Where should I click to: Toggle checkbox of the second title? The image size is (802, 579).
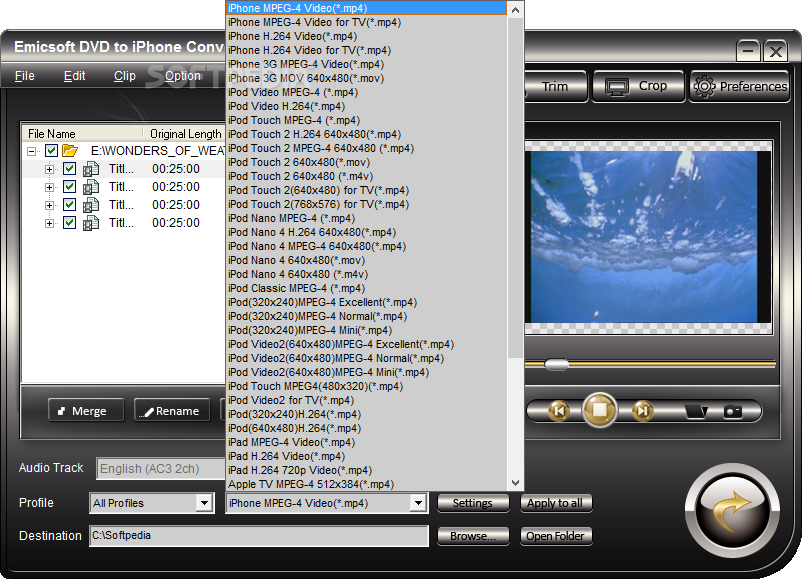(x=69, y=187)
